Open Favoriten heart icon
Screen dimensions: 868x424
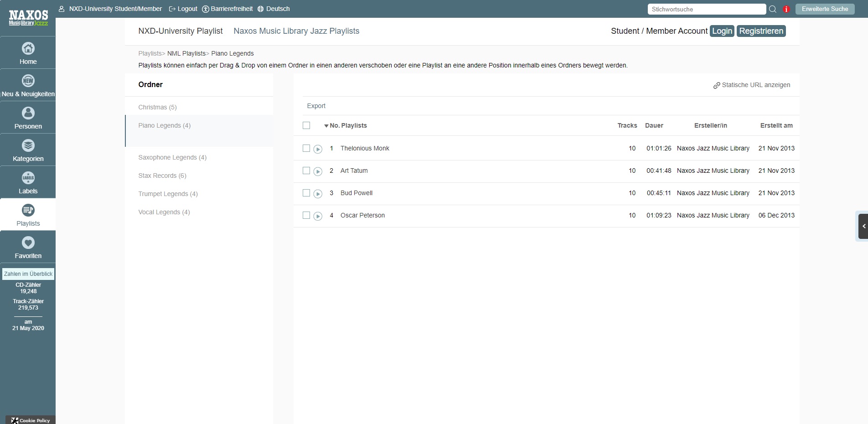click(x=28, y=243)
